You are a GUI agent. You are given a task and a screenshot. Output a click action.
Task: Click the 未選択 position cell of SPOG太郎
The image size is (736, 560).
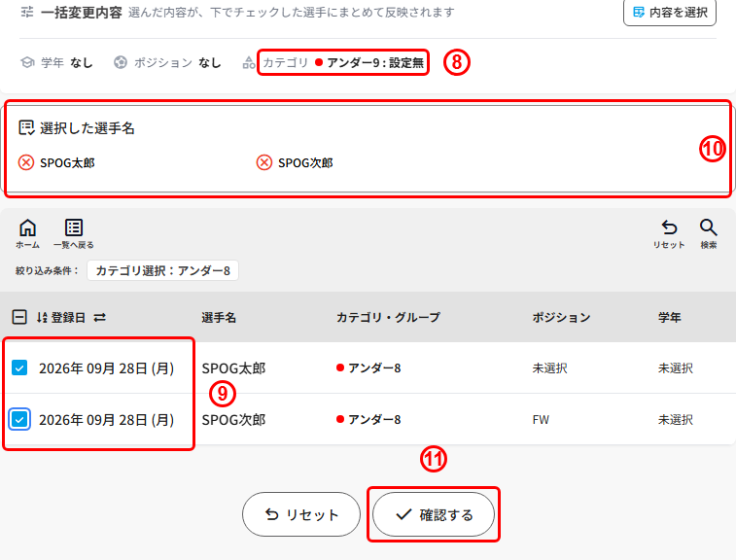point(549,368)
